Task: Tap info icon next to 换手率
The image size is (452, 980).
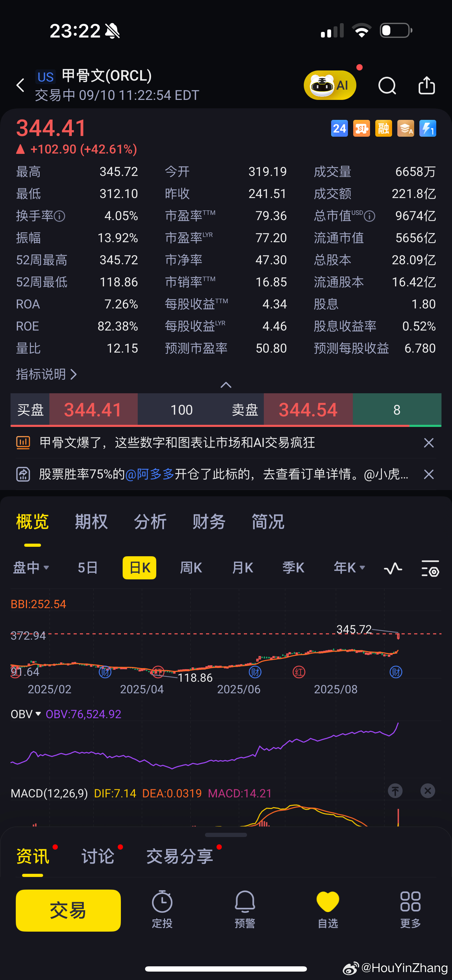Action: (59, 217)
